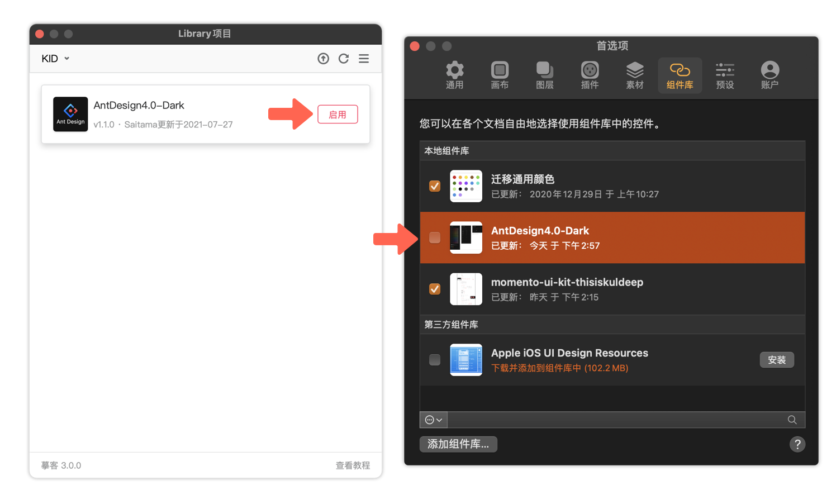Viewport: 836px width, 504px height.
Task: Click the 安装 button for Apple iOS resources
Action: [777, 360]
